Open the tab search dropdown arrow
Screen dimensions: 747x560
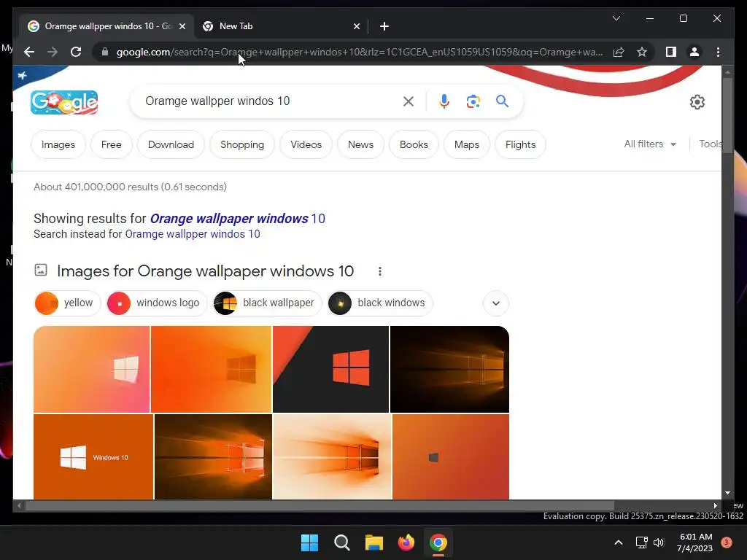click(616, 18)
